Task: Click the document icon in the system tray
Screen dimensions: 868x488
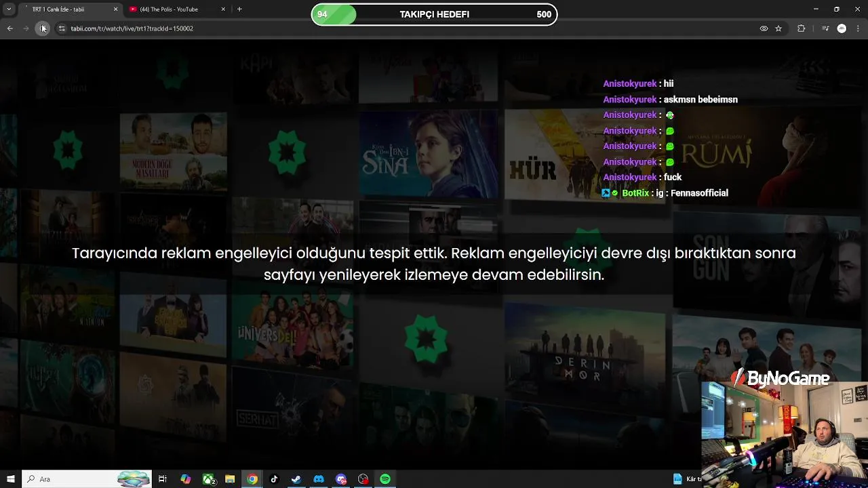Action: coord(677,479)
